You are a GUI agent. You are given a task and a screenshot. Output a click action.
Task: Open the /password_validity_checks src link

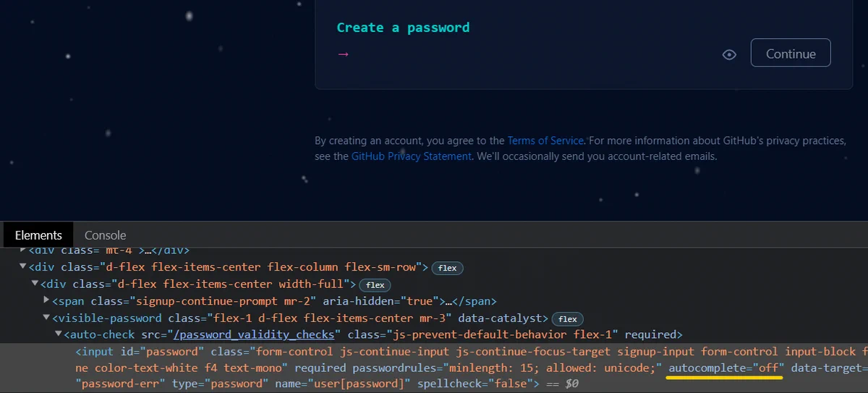click(x=255, y=334)
